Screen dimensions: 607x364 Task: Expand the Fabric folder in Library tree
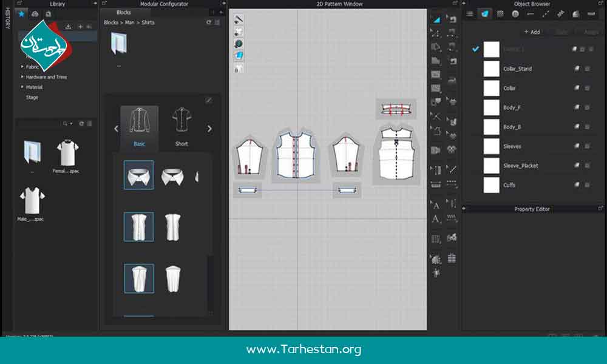coord(22,67)
